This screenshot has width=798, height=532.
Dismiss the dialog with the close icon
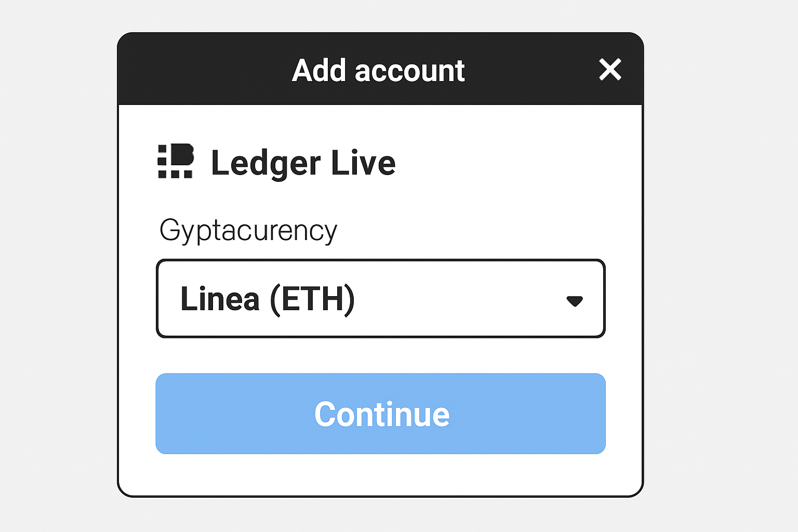610,70
